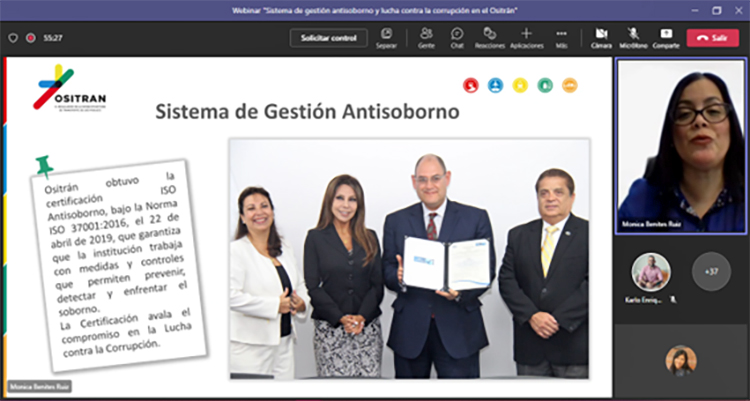Open the +37 more participants bubble
Image resolution: width=750 pixels, height=401 pixels.
[711, 271]
